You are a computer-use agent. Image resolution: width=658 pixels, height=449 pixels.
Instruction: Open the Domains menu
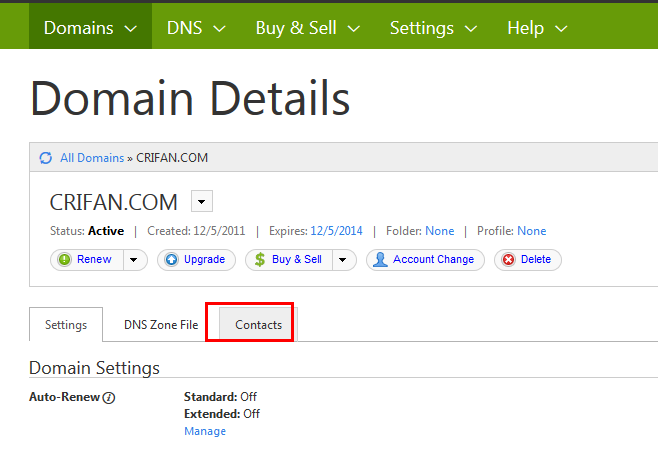90,28
